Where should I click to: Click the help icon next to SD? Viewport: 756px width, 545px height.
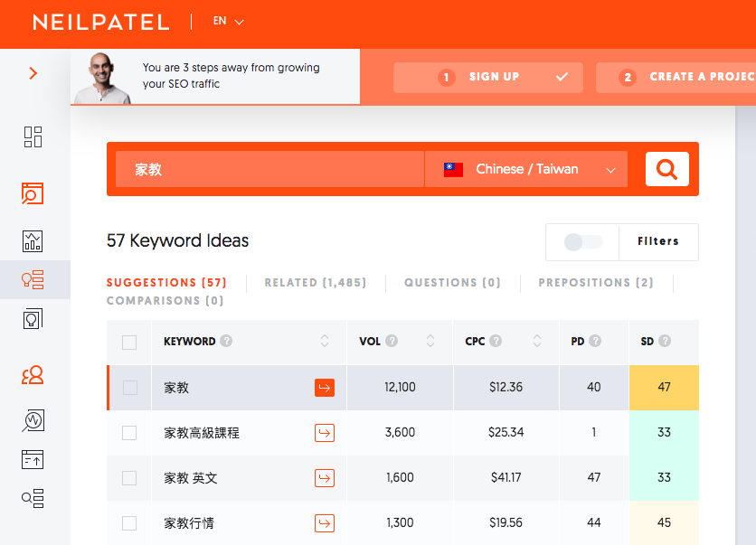tap(665, 342)
